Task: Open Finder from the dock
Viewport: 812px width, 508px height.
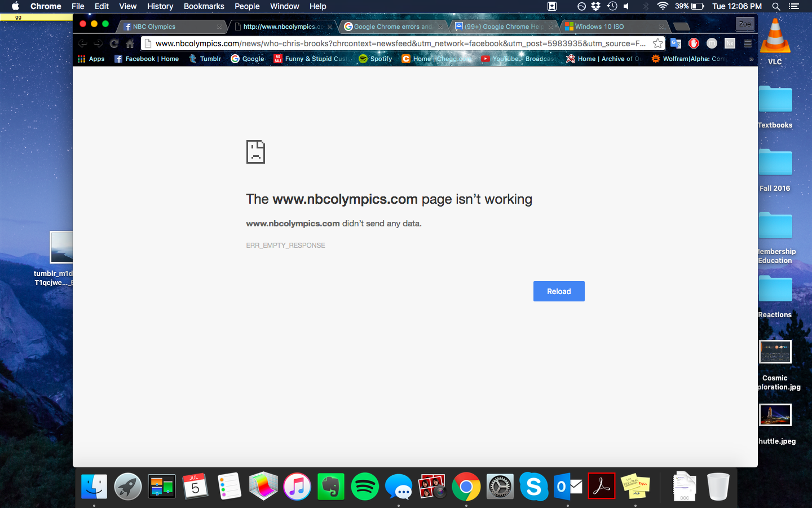Action: coord(94,486)
